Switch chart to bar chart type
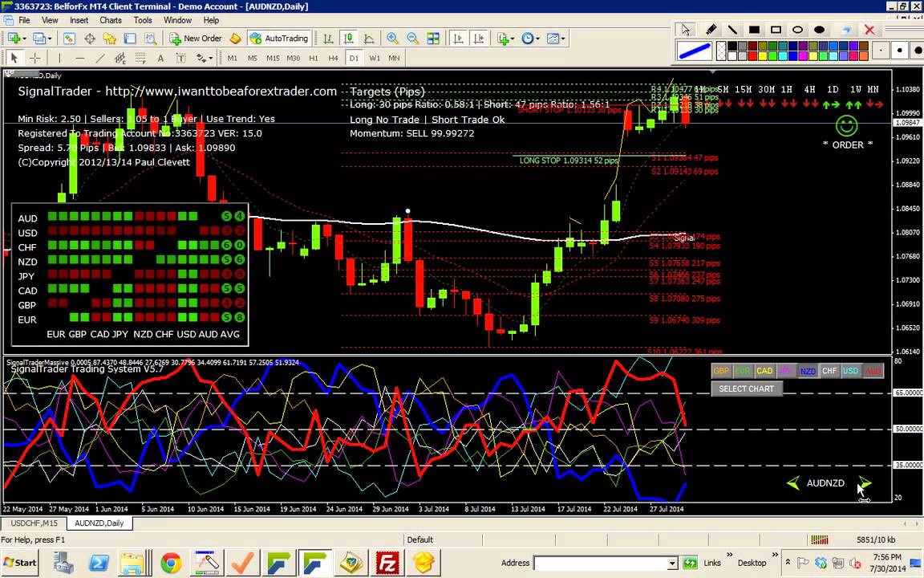924x578 pixels. pyautogui.click(x=329, y=39)
